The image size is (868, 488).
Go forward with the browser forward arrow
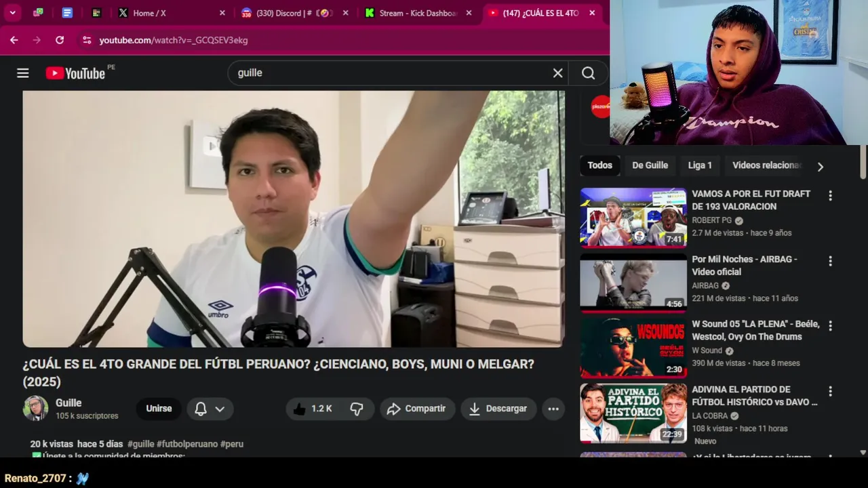pyautogui.click(x=37, y=40)
